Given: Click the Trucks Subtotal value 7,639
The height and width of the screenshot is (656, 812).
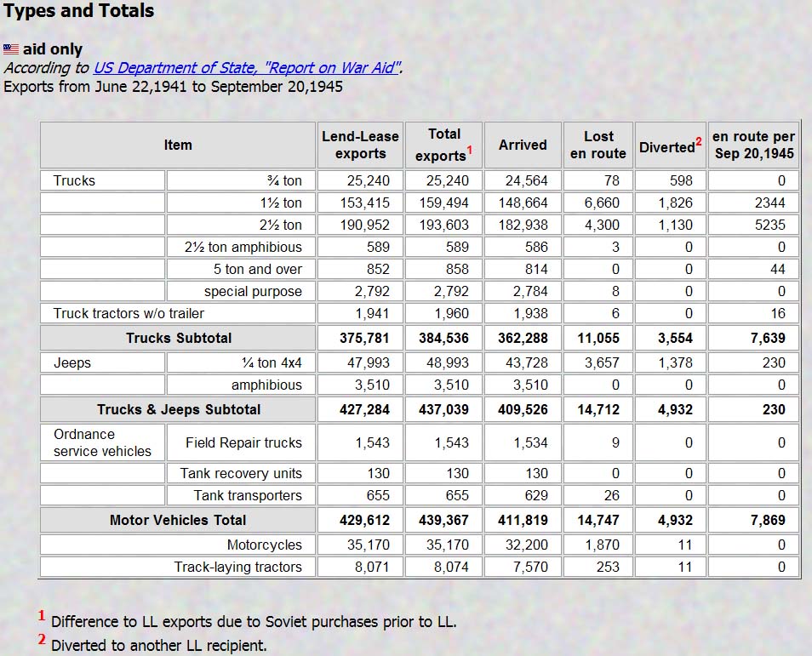Looking at the screenshot, I should pos(768,338).
